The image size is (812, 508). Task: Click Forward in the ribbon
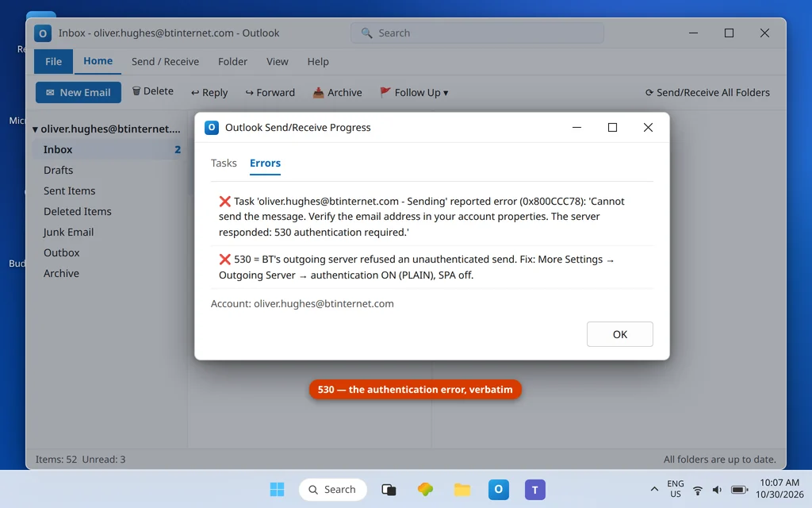[270, 92]
